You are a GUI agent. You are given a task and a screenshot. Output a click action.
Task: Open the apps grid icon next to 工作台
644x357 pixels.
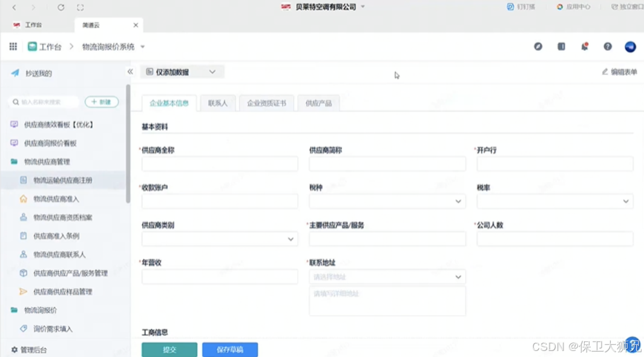(12, 46)
